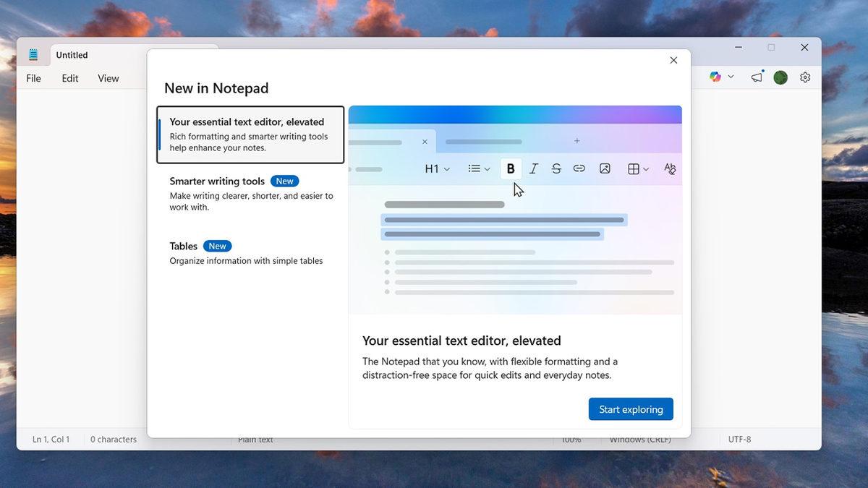Toggle bold formatting in the toolbar
Image resolution: width=868 pixels, height=488 pixels.
click(x=511, y=168)
